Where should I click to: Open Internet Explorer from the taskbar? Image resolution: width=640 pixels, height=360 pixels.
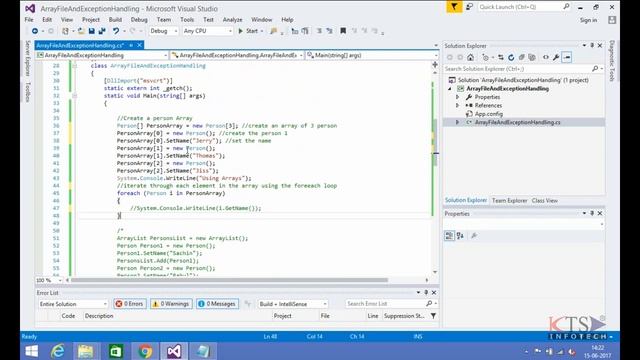pyautogui.click(x=58, y=351)
